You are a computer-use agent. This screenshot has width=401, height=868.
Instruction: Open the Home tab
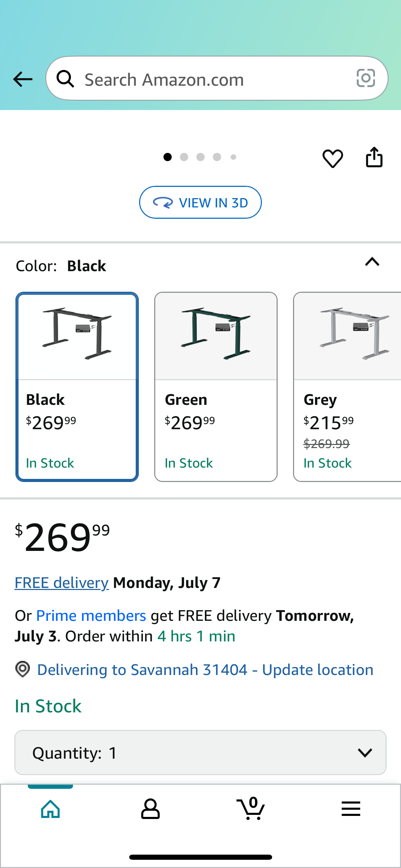coord(50,809)
